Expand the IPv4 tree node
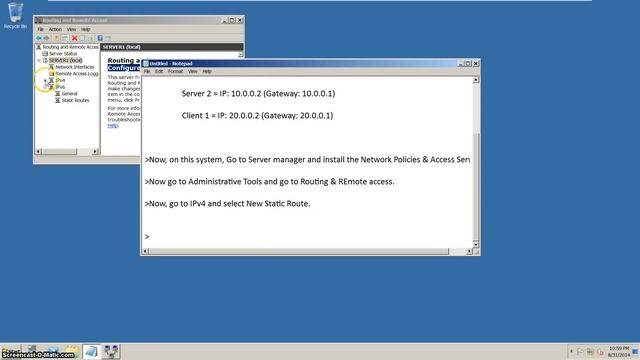Viewport: 640px width, 360px height. click(x=45, y=80)
